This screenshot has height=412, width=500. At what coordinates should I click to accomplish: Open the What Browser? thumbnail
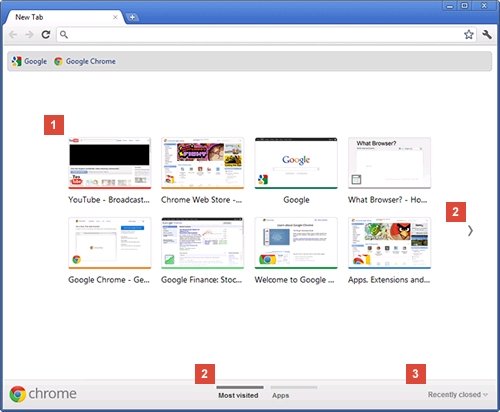(389, 163)
